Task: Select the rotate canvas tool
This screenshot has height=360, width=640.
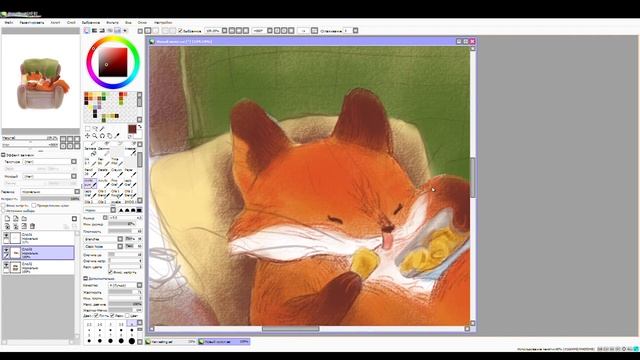Action: click(x=102, y=136)
